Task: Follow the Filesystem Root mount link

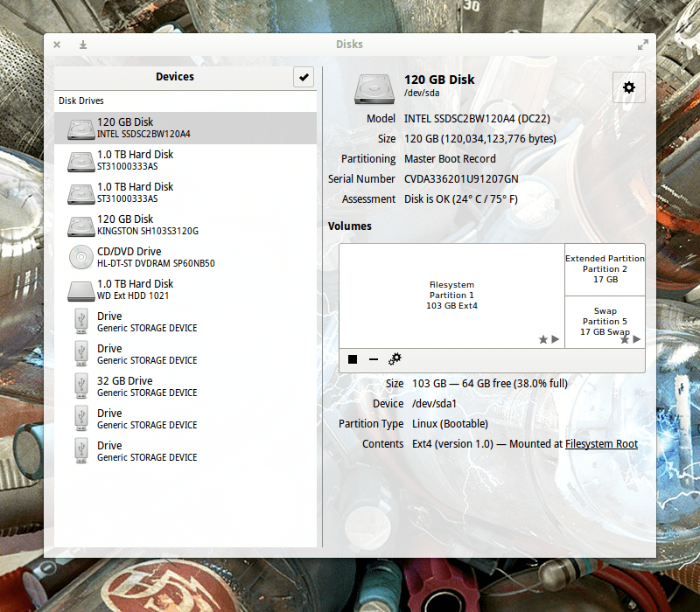Action: click(601, 443)
